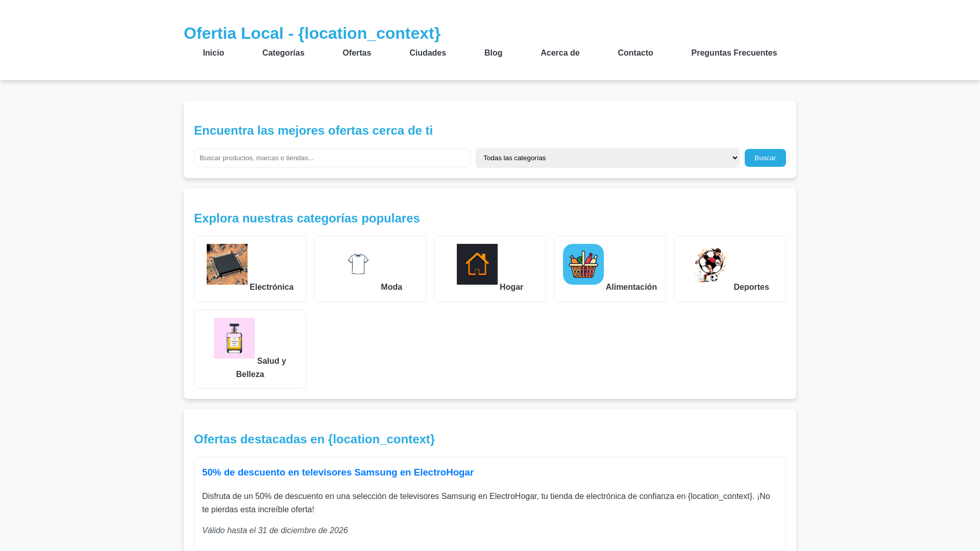Screen dimensions: 980x551
Task: Open the Acerca de nav item
Action: coord(560,53)
